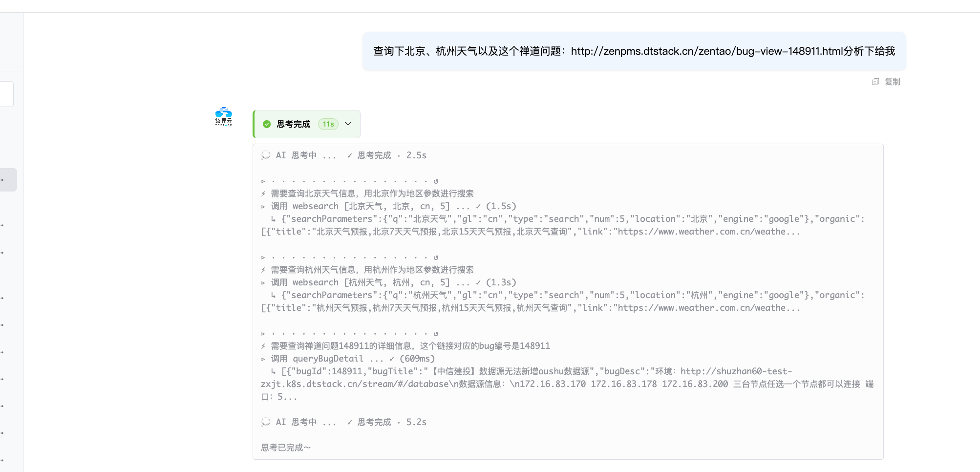Expand the 调用 queryBugDetail step
The height and width of the screenshot is (472, 980).
(x=263, y=359)
